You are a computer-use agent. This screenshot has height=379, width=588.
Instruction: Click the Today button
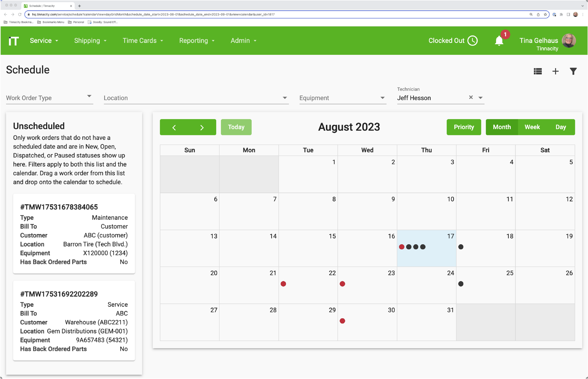(236, 127)
